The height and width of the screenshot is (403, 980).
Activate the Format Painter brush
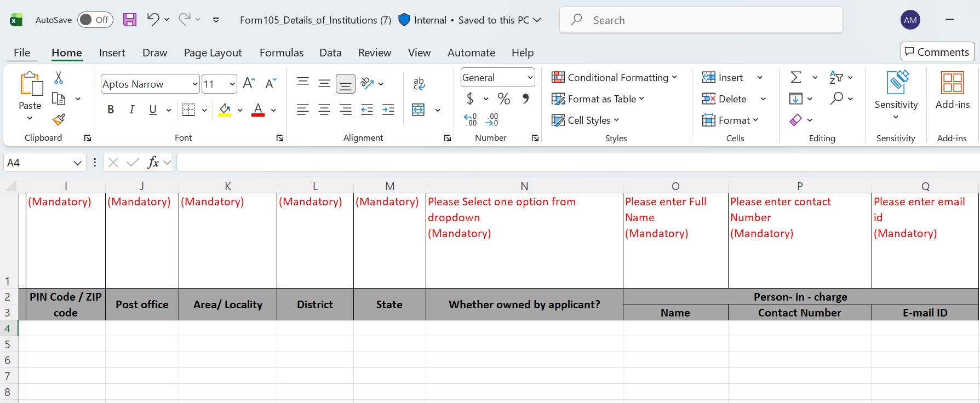pos(59,119)
